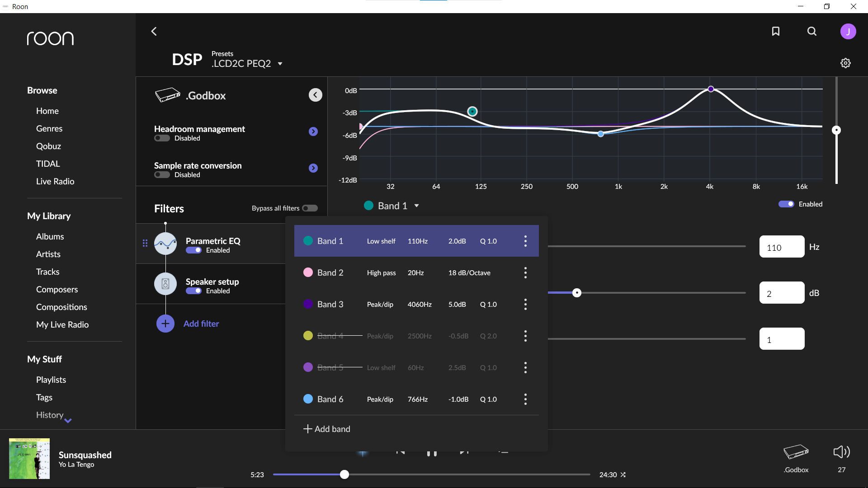Collapse the .Godbox panel arrow
Viewport: 868px width, 488px height.
click(x=315, y=95)
